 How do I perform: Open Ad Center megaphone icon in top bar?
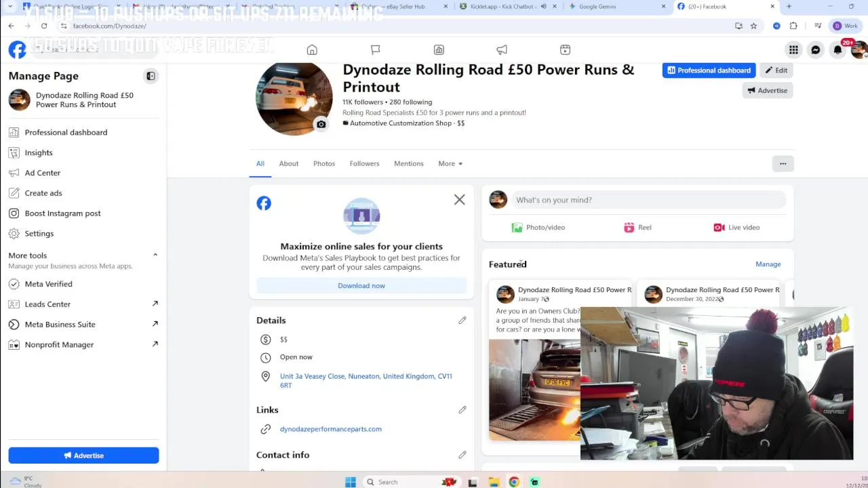tap(502, 49)
